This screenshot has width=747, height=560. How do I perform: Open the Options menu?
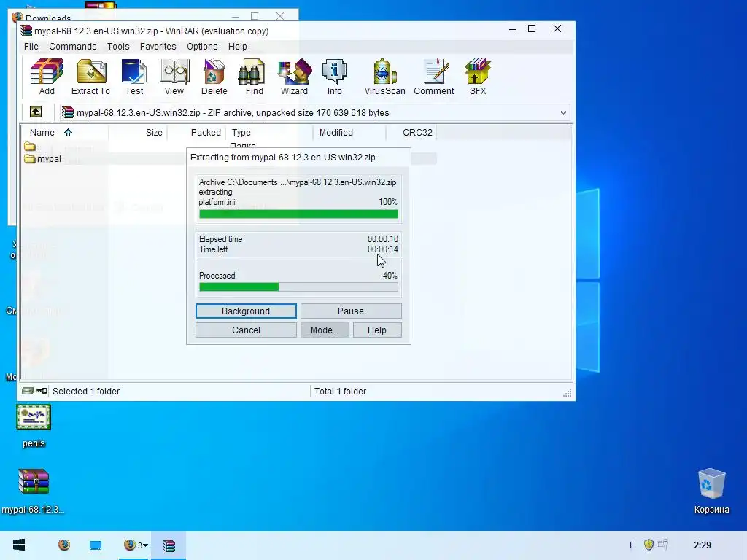click(202, 46)
